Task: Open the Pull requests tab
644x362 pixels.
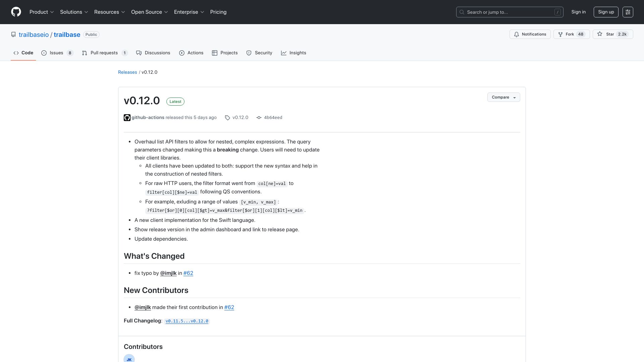Action: tap(105, 53)
